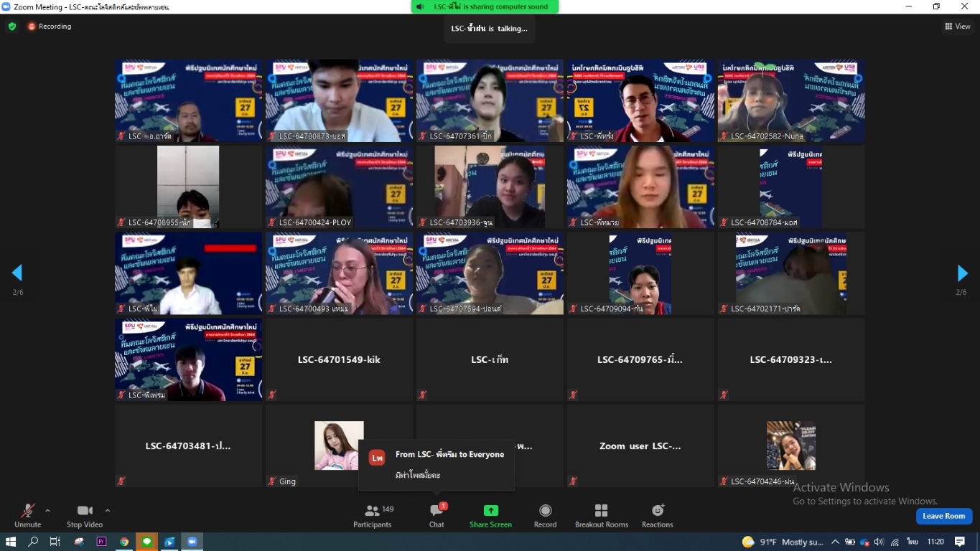This screenshot has height=551, width=980.
Task: Select the LSC-64703936 video tile
Action: click(x=490, y=187)
